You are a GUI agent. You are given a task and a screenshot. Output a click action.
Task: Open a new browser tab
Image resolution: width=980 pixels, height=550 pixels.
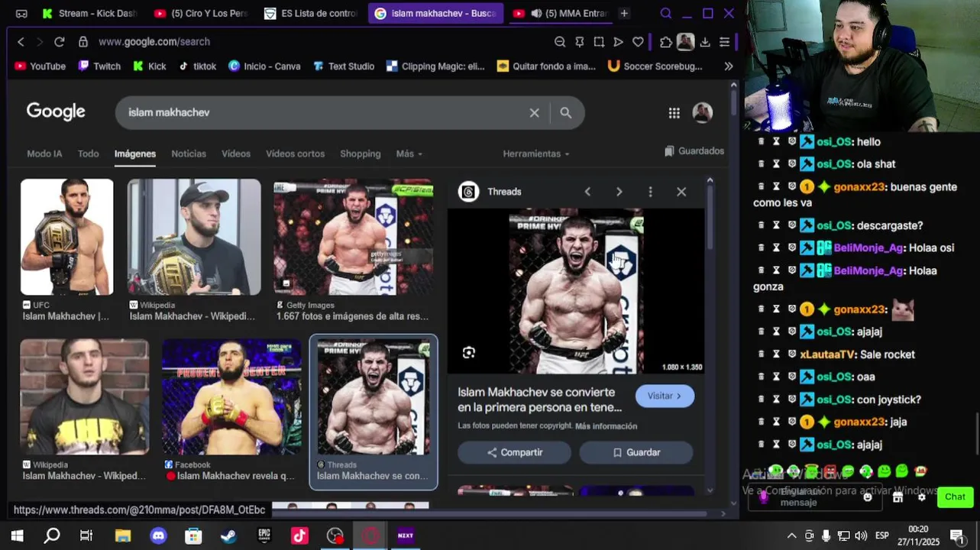coord(624,13)
